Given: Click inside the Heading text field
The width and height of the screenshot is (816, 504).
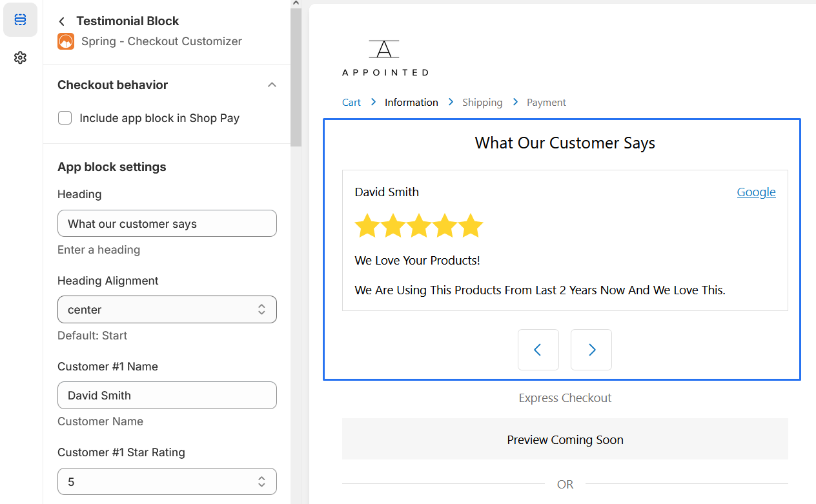Looking at the screenshot, I should tap(167, 223).
